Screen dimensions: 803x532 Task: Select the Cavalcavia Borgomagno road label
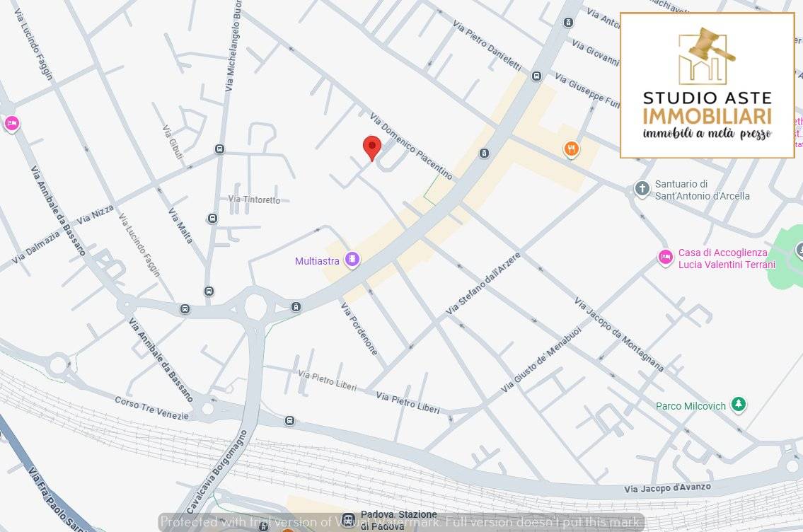click(x=212, y=472)
